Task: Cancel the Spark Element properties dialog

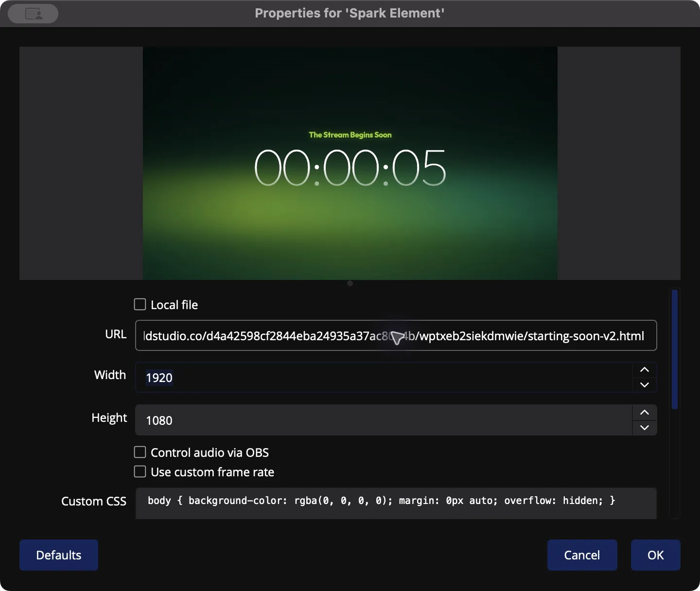Action: pos(582,555)
